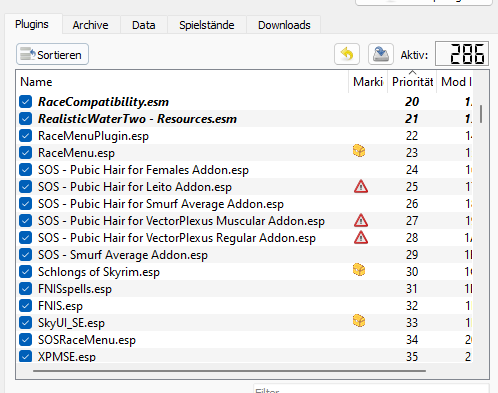Select SOS - Pubic Hair for Females Addon.esp
The width and height of the screenshot is (498, 393).
point(143,170)
